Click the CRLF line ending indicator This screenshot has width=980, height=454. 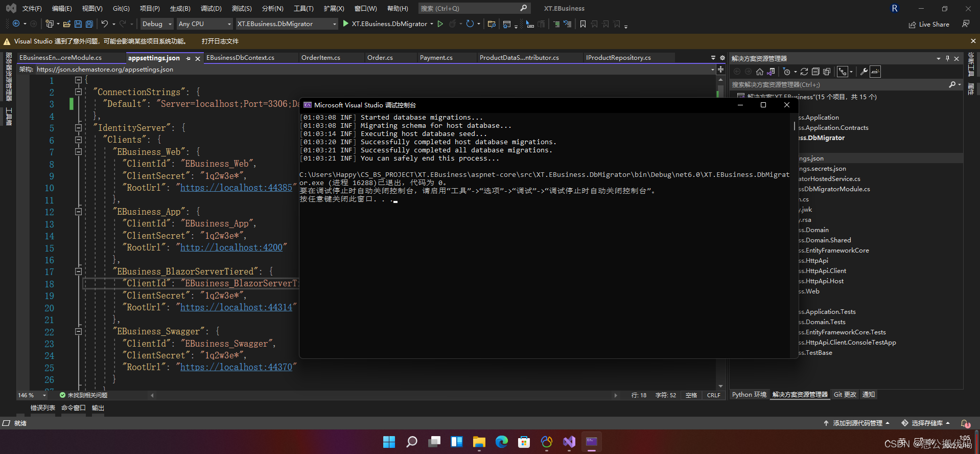713,395
